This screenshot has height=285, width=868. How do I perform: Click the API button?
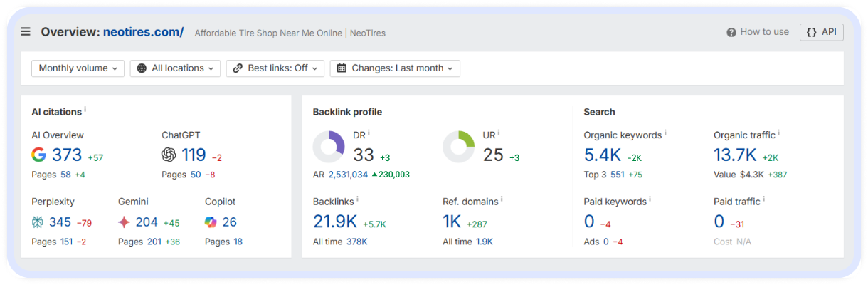[x=821, y=32]
